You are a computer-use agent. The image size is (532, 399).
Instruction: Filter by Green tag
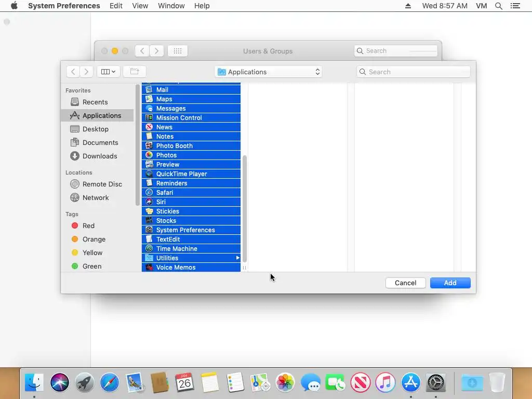coord(97,267)
